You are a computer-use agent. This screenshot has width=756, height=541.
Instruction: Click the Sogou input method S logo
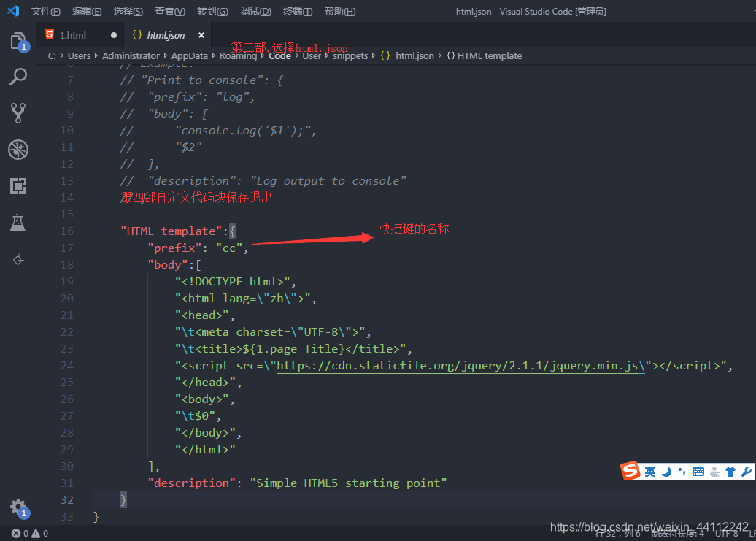630,471
